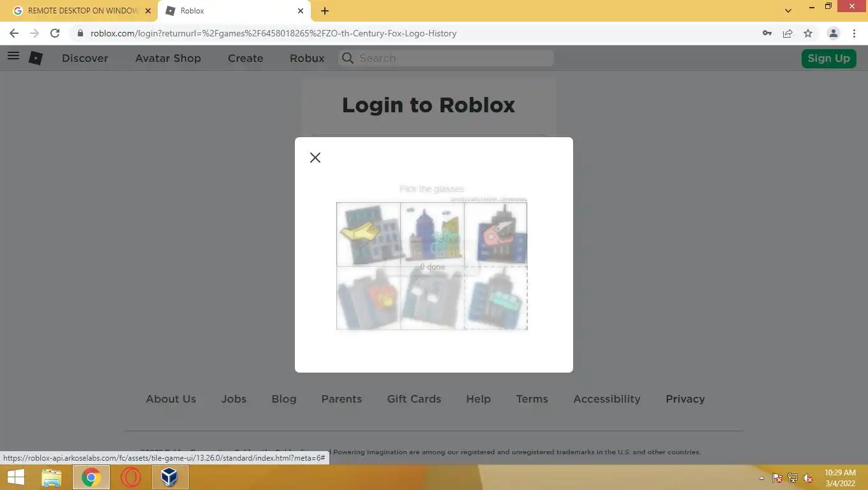Share this page icon in address bar
This screenshot has height=490, width=868.
788,33
